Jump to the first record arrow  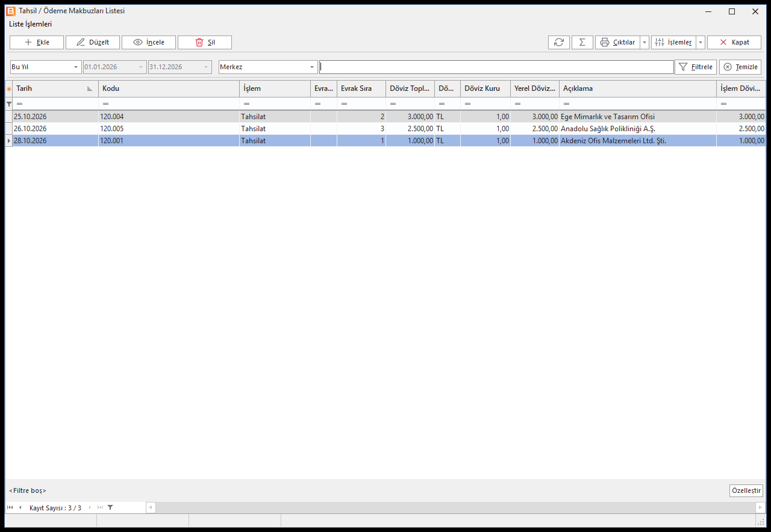[x=10, y=507]
